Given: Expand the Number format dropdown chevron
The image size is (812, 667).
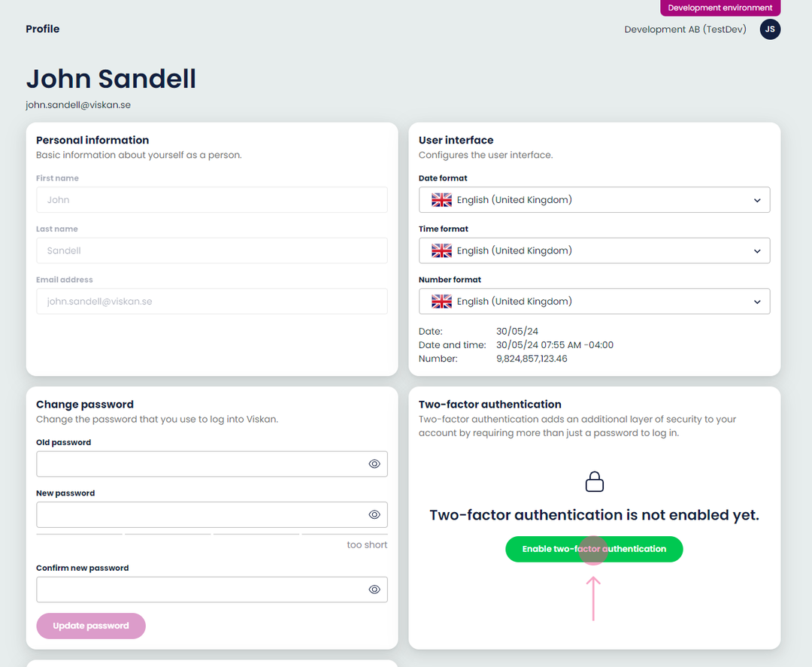Looking at the screenshot, I should point(757,302).
